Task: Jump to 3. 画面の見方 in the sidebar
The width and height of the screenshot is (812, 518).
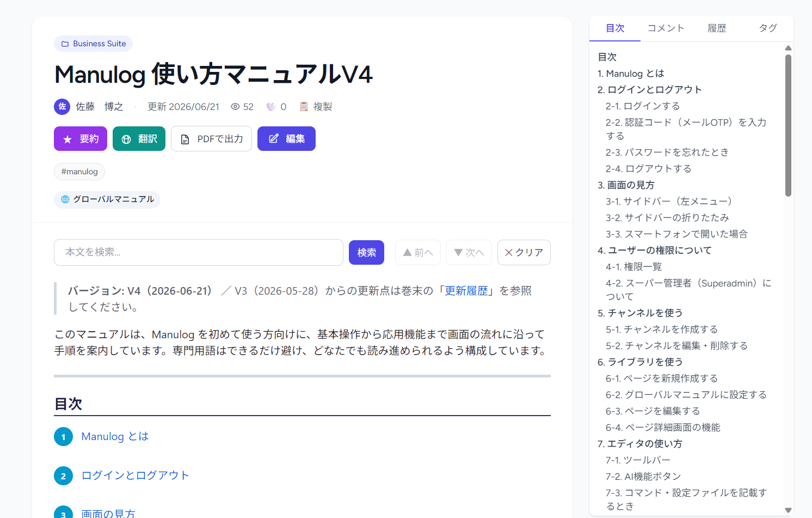Action: coord(626,185)
